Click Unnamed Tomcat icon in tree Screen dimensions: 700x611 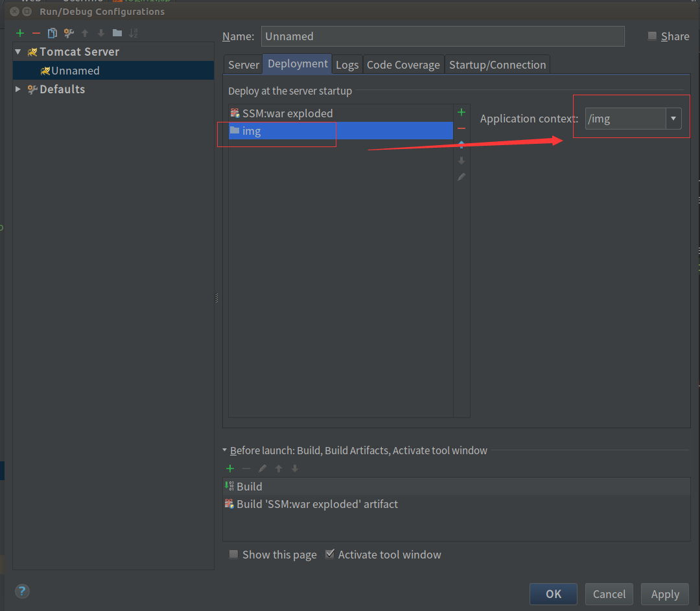point(45,71)
